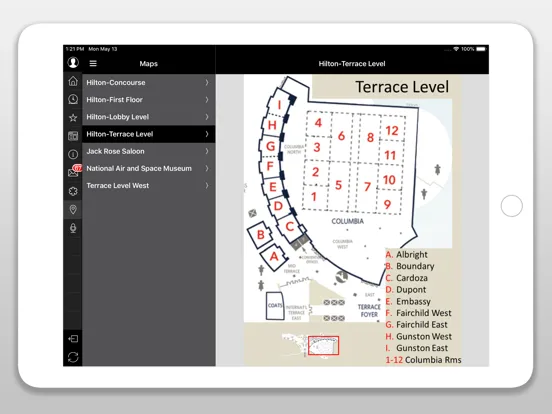Tap Columbia room 10 on map
This screenshot has height=414, width=552.
pyautogui.click(x=389, y=180)
